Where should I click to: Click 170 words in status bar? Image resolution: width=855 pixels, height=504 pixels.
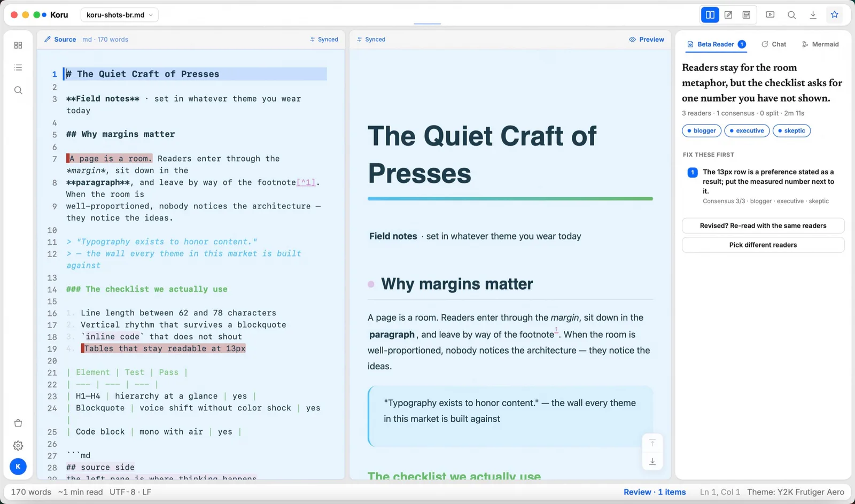pyautogui.click(x=31, y=492)
